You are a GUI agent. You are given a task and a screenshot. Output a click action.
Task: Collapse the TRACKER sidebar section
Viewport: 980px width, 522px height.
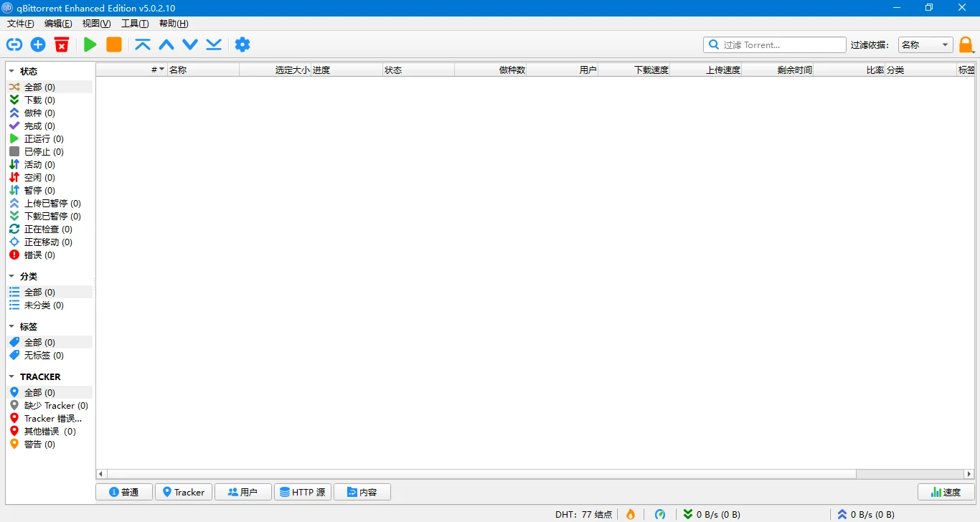click(x=11, y=376)
